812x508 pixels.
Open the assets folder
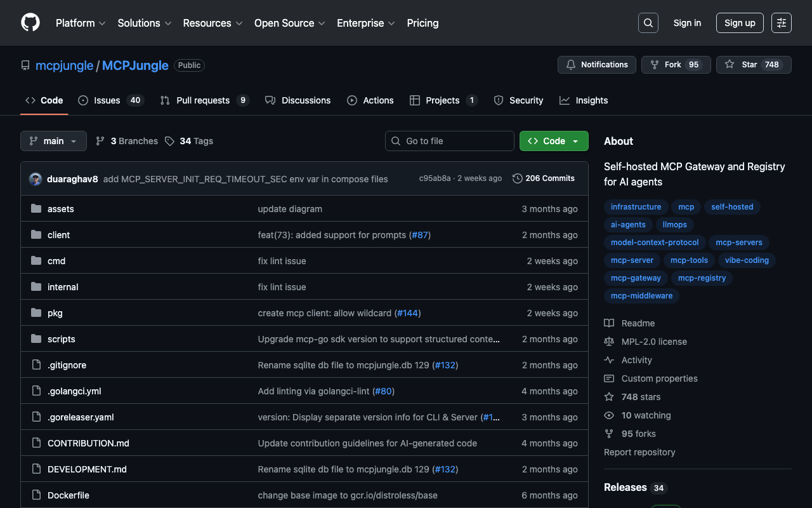pyautogui.click(x=60, y=209)
